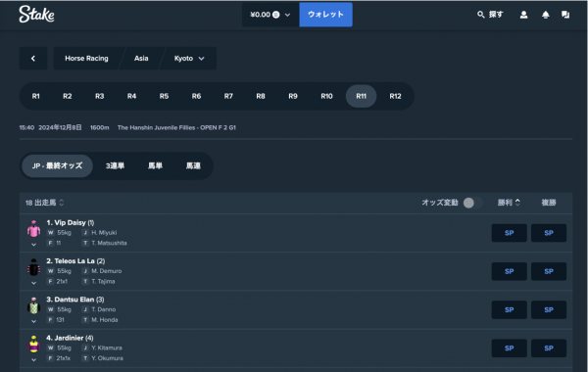Click trainer name M. Honda

(x=105, y=320)
